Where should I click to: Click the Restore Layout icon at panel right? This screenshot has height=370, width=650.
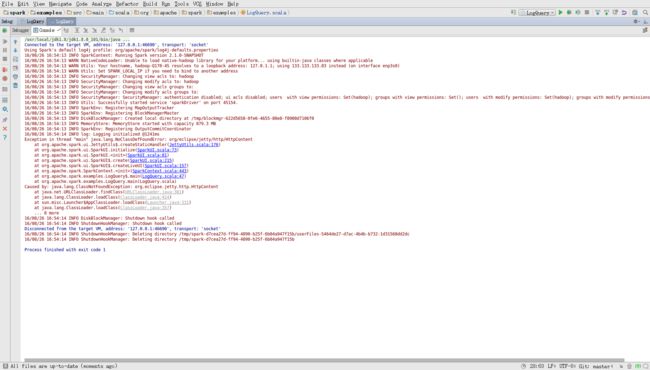645,30
